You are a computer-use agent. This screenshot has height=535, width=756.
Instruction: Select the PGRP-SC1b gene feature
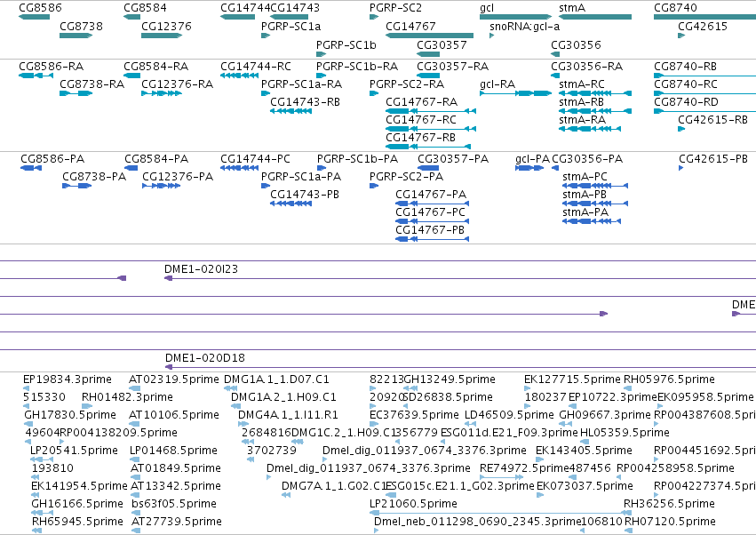click(x=321, y=54)
